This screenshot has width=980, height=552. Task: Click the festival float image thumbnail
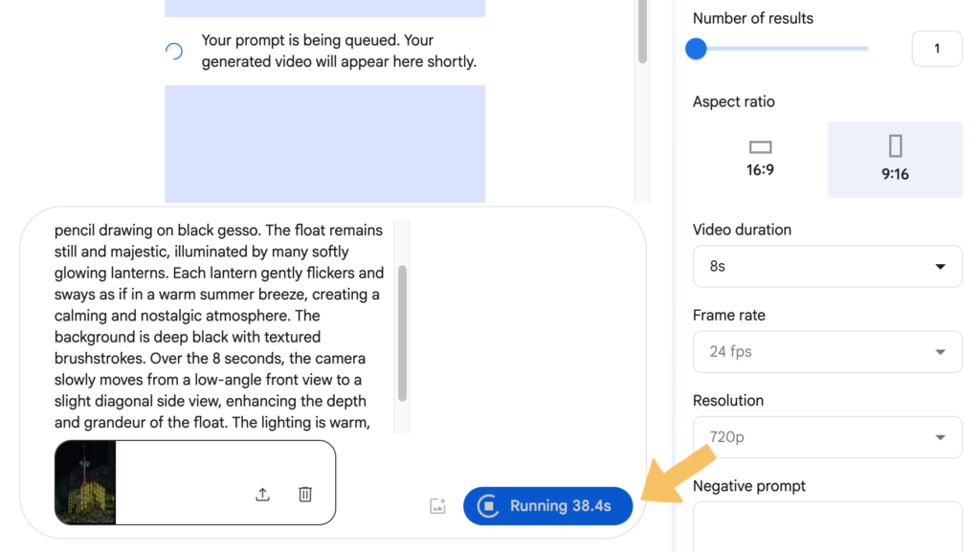(x=85, y=482)
